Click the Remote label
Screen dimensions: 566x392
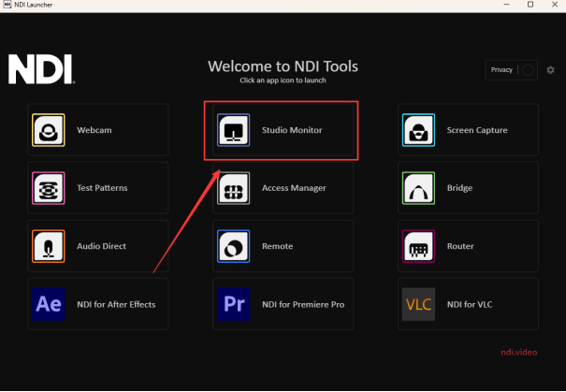[x=277, y=246]
